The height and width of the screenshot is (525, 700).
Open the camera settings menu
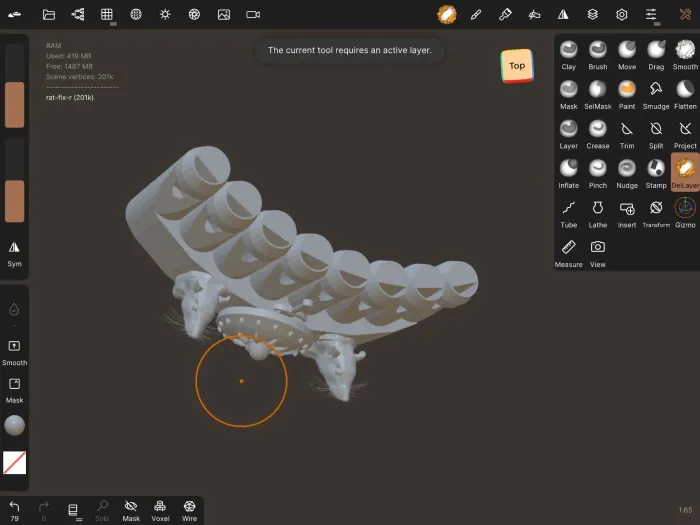pos(253,15)
